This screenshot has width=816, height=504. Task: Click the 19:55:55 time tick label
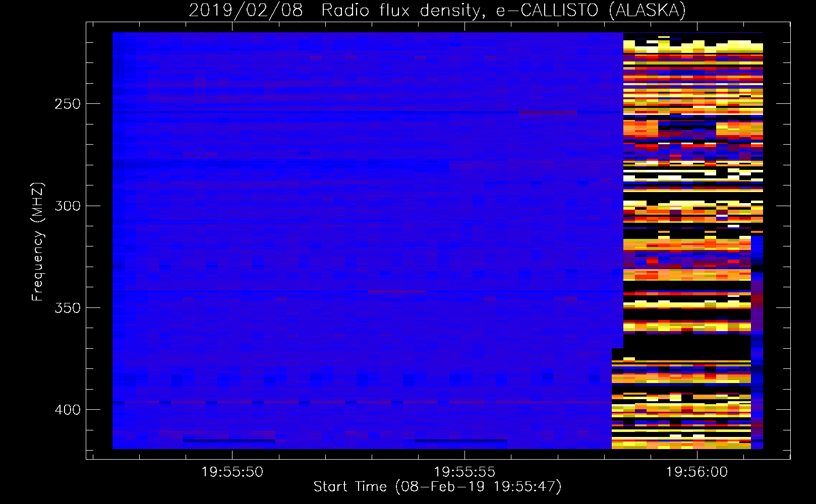coord(464,472)
